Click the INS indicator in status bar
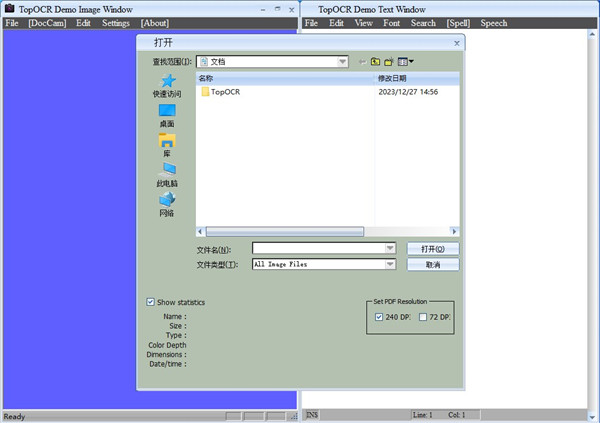 point(312,415)
